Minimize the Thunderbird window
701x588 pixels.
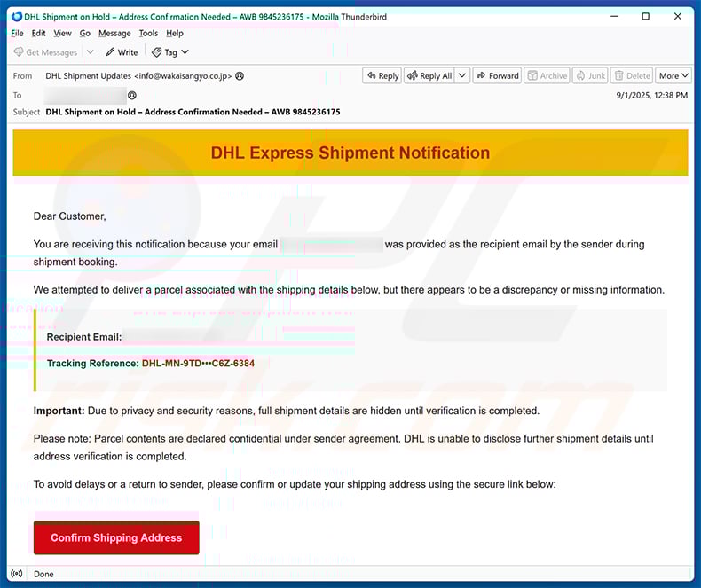(x=614, y=17)
